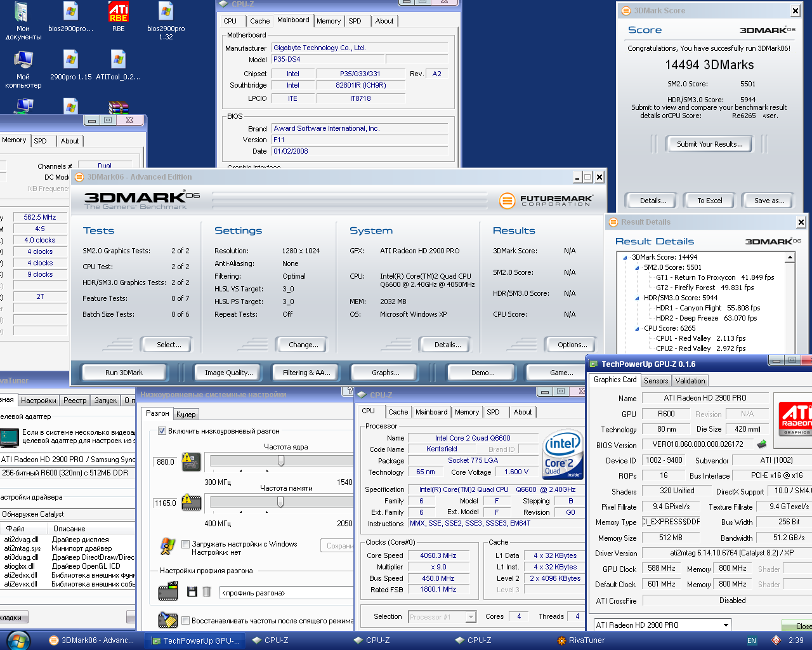Click the ATI Radeon logo in GPU-Z
The width and height of the screenshot is (812, 650).
coord(796,418)
